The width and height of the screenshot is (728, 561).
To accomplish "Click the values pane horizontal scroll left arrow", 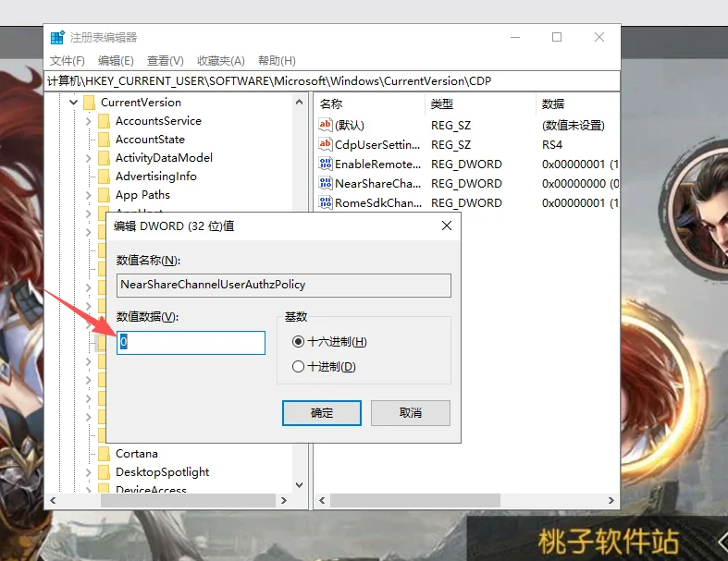I will pyautogui.click(x=322, y=501).
